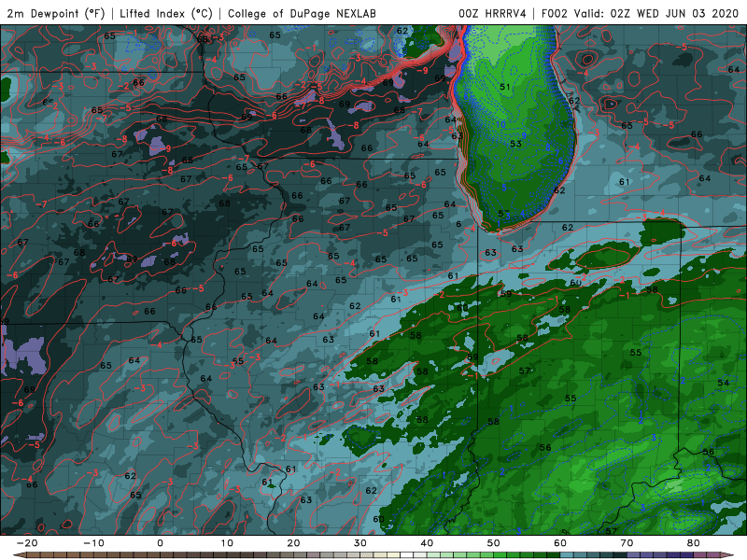Screen dimensions: 747x560
Task: Click the "F002" forecast hour text
Action: [555, 14]
